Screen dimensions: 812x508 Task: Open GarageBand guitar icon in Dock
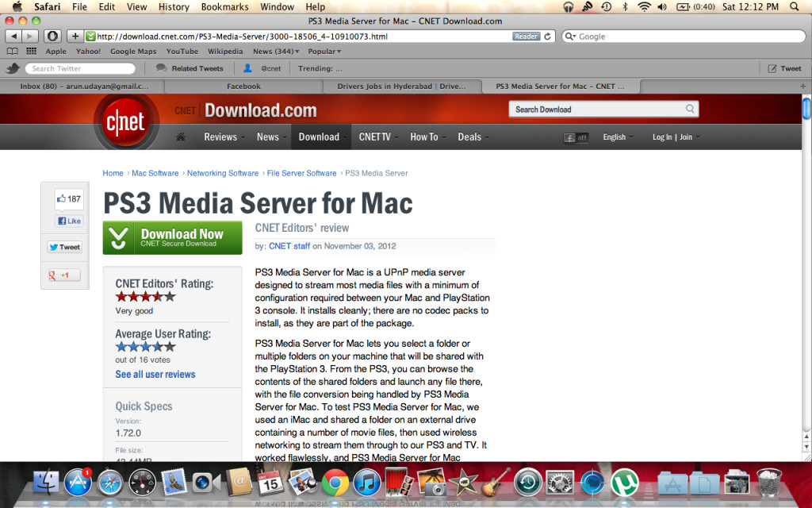[495, 482]
